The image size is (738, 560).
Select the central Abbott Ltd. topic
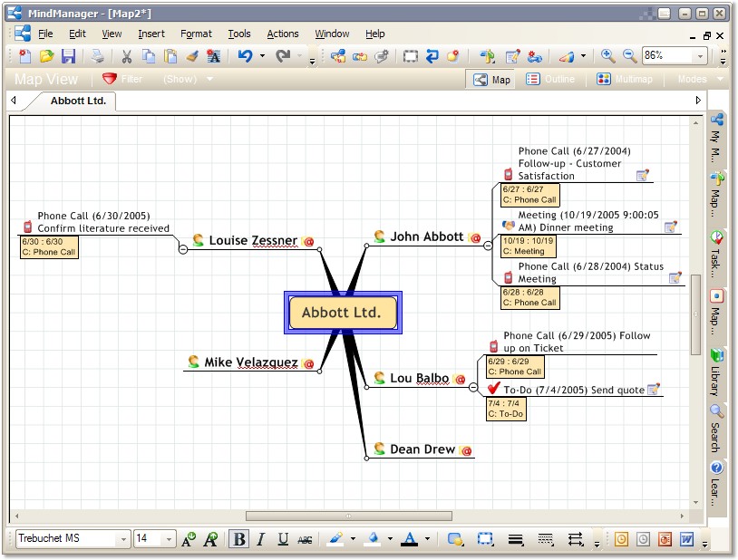[342, 313]
